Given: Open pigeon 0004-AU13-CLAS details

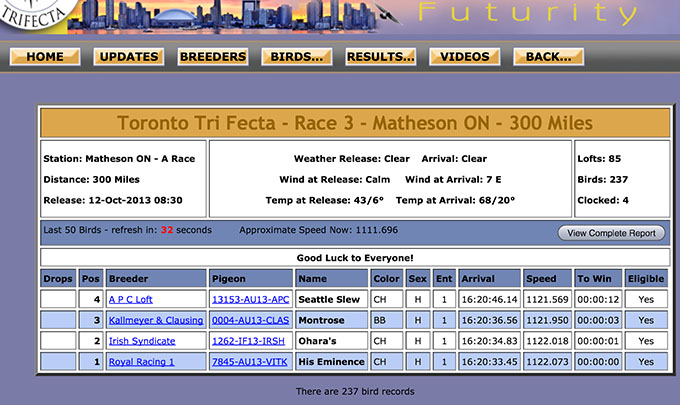Looking at the screenshot, I should [251, 320].
